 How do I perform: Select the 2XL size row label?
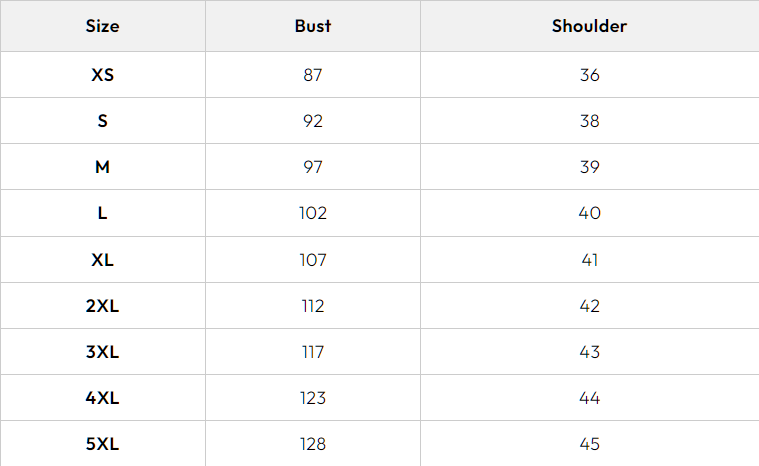[102, 306]
